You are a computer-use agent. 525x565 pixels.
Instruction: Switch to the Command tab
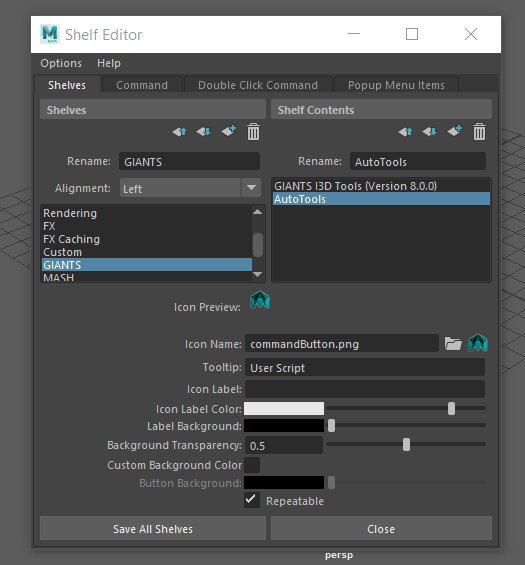click(142, 85)
